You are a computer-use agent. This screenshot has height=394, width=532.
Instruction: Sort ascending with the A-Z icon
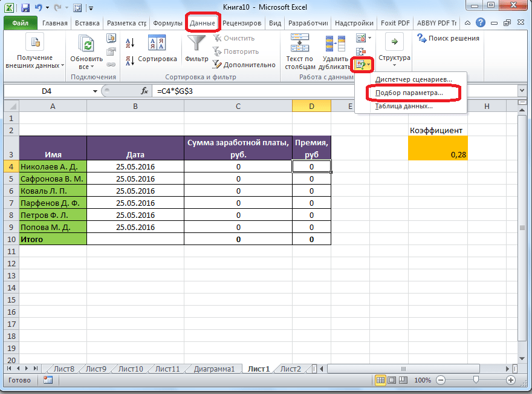pos(130,44)
